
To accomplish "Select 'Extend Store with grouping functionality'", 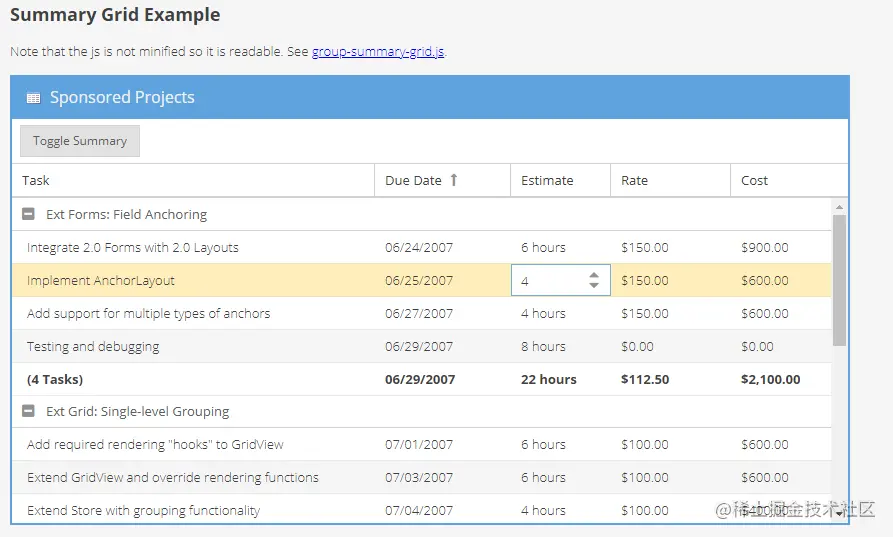I will tap(144, 511).
